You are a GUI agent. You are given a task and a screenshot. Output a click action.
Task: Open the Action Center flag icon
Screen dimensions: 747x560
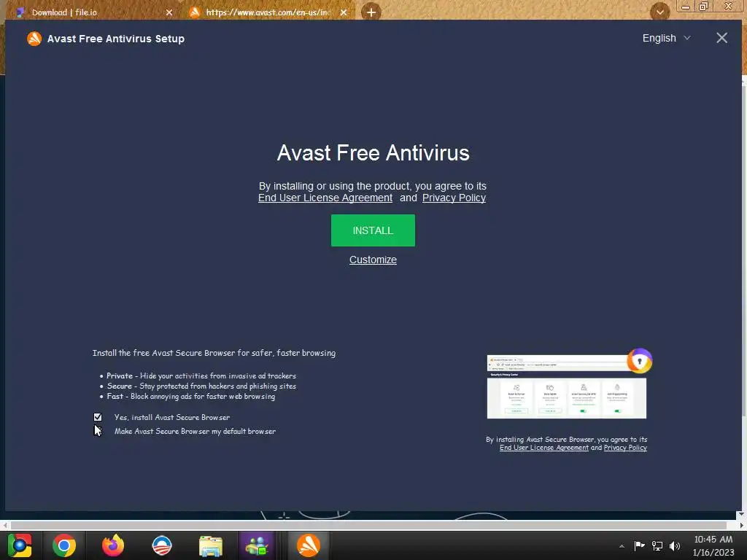pyautogui.click(x=639, y=545)
